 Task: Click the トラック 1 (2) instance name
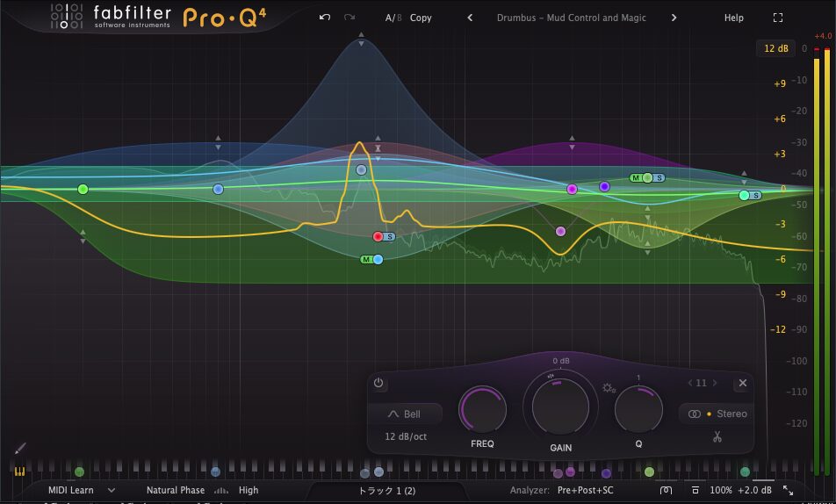387,491
